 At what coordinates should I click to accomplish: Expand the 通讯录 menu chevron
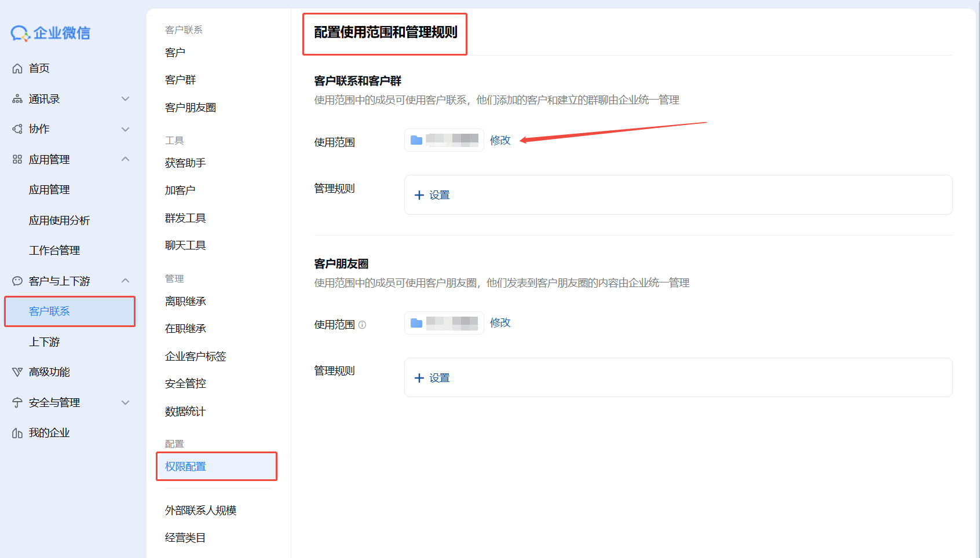click(125, 99)
